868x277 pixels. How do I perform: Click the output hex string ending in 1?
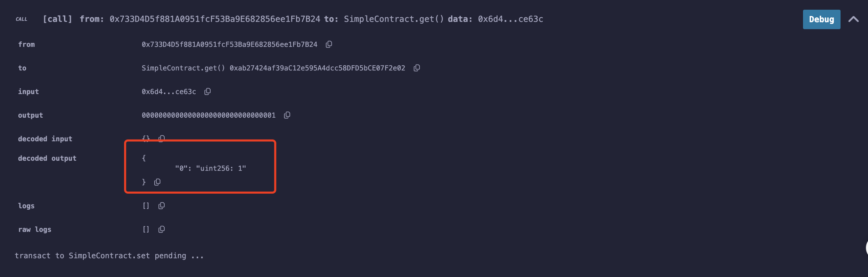(208, 115)
